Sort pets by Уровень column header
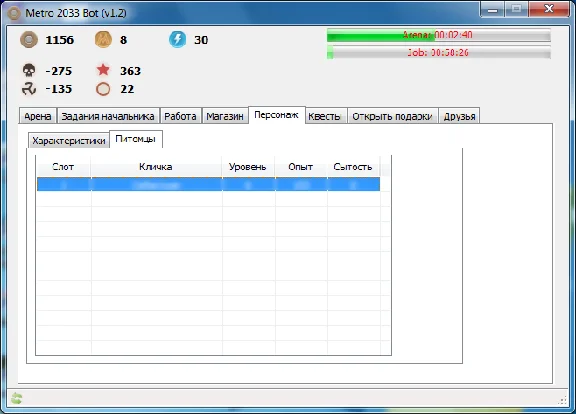Screen dimensions: 576x414 (248, 167)
